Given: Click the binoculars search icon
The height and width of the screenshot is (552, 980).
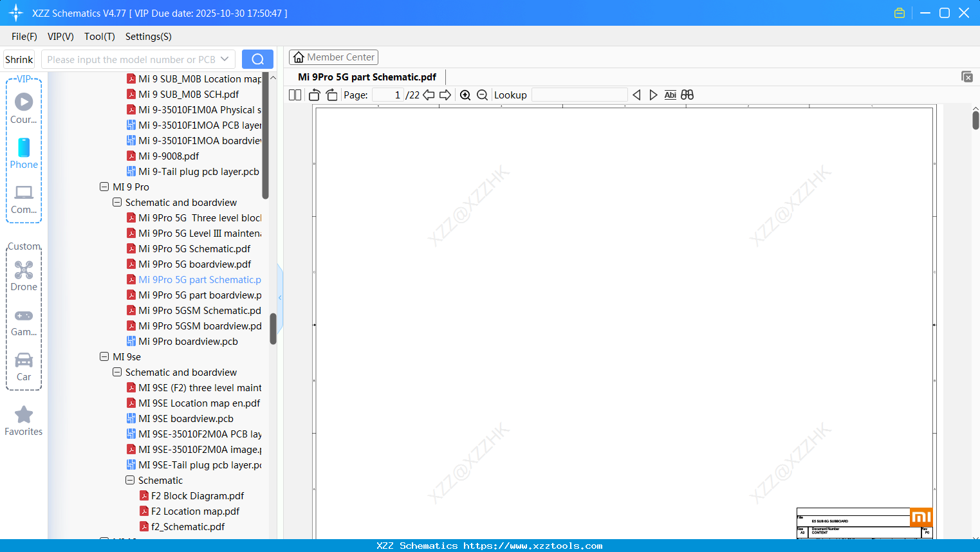Looking at the screenshot, I should click(x=687, y=95).
